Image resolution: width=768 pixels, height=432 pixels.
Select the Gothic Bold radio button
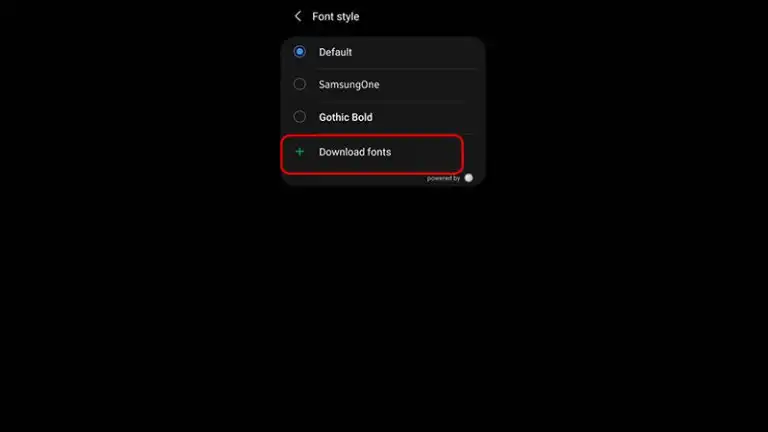pyautogui.click(x=299, y=117)
